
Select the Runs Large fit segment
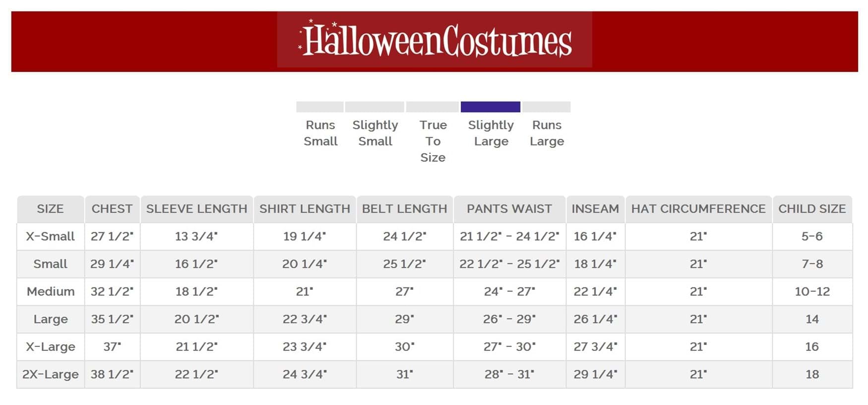point(546,107)
